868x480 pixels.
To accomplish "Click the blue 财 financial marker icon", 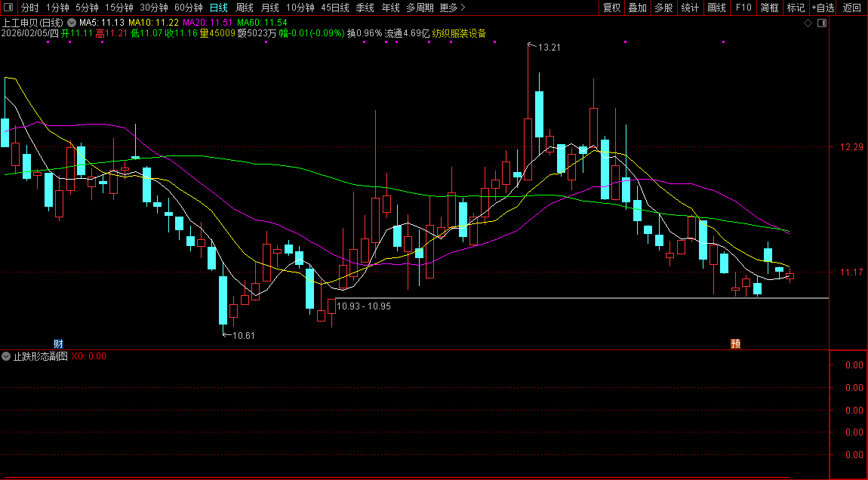I will [58, 343].
